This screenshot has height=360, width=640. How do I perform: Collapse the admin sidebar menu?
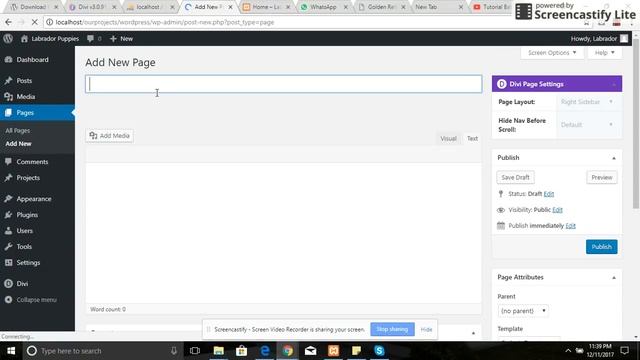(x=36, y=300)
